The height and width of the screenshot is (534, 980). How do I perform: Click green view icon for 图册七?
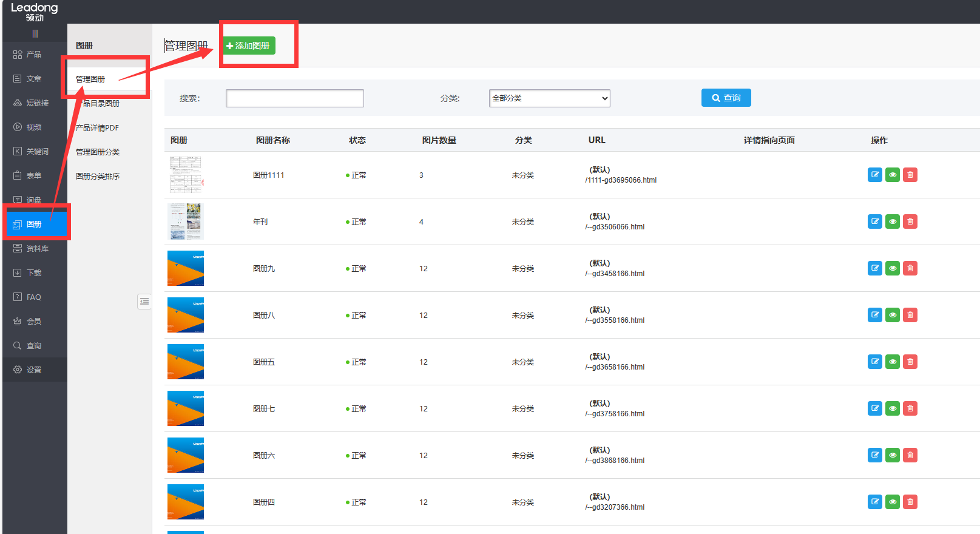pyautogui.click(x=892, y=408)
